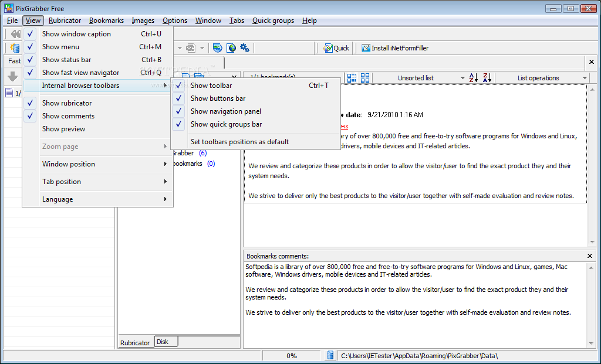The image size is (601, 364).
Task: Toggle Show status bar option
Action: point(98,60)
